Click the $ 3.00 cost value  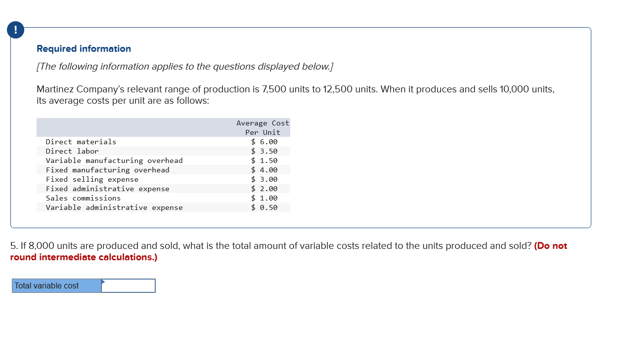point(265,179)
